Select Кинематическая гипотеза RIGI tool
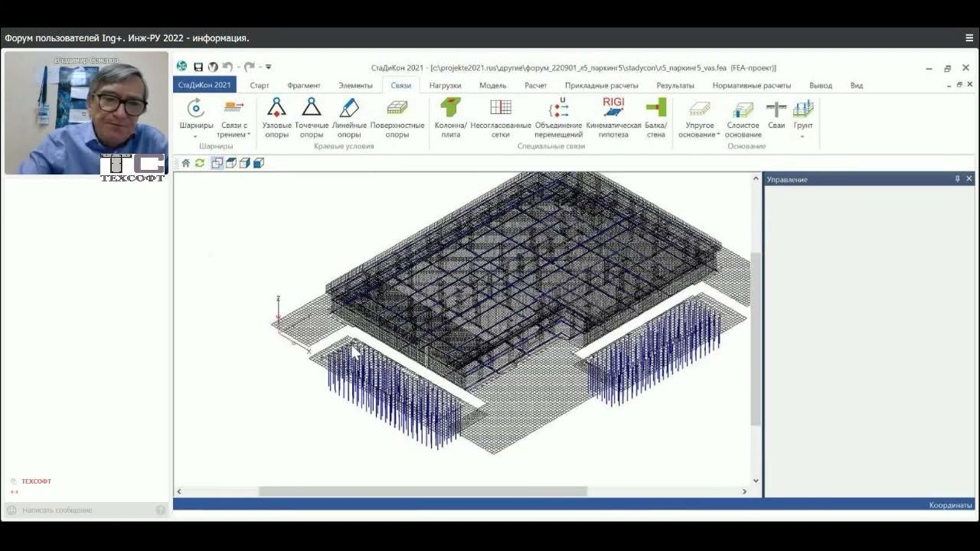980x551 pixels. (613, 117)
